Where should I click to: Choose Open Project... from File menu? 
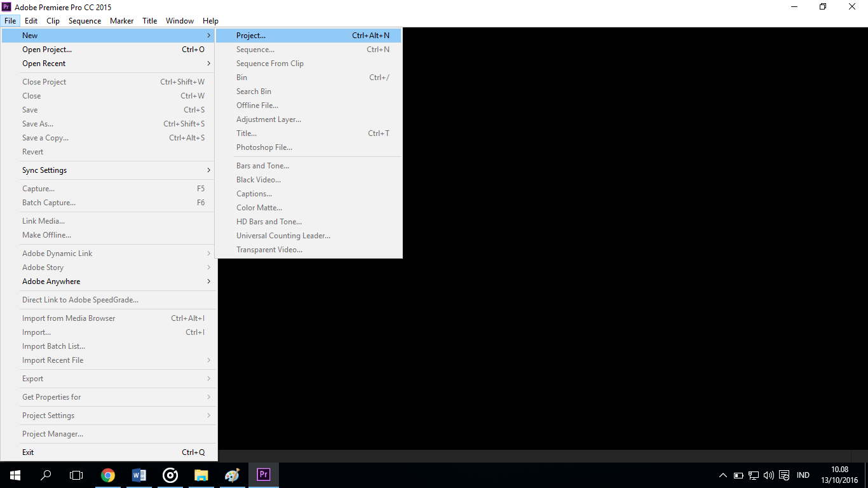[x=109, y=50]
